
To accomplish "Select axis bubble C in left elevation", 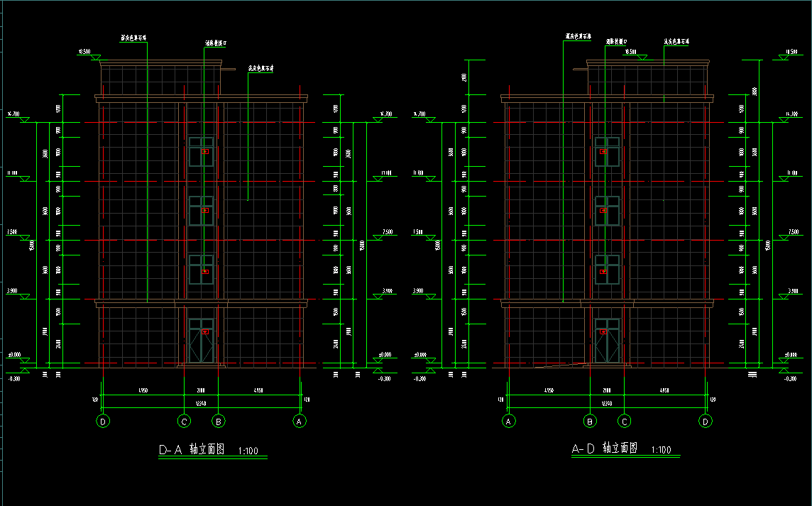I will (x=185, y=422).
